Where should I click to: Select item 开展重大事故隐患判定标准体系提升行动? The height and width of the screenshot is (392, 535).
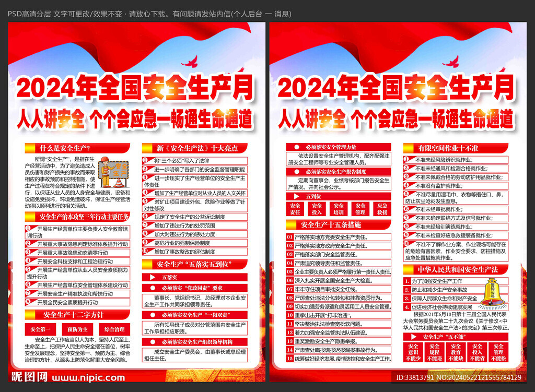tap(77, 244)
